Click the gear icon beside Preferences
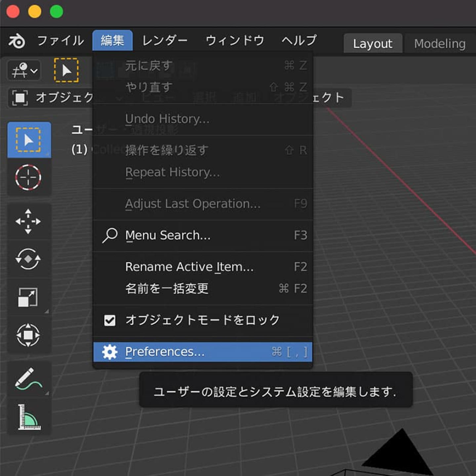Viewport: 476px width, 476px height. 110,352
